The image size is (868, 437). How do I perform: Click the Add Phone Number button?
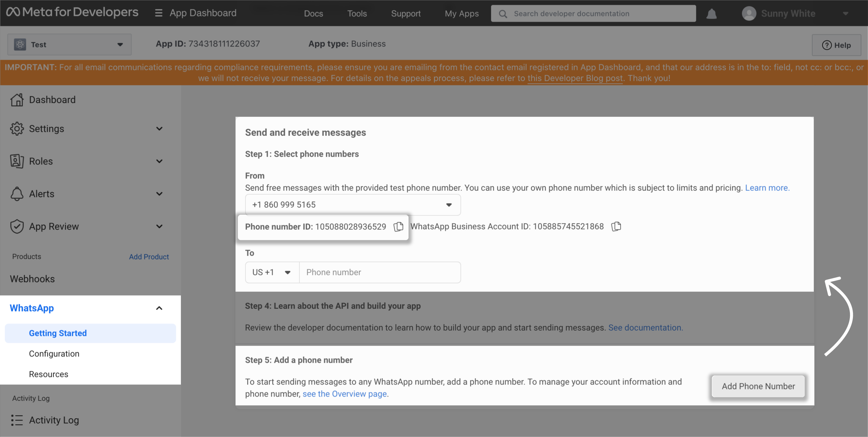[758, 386]
